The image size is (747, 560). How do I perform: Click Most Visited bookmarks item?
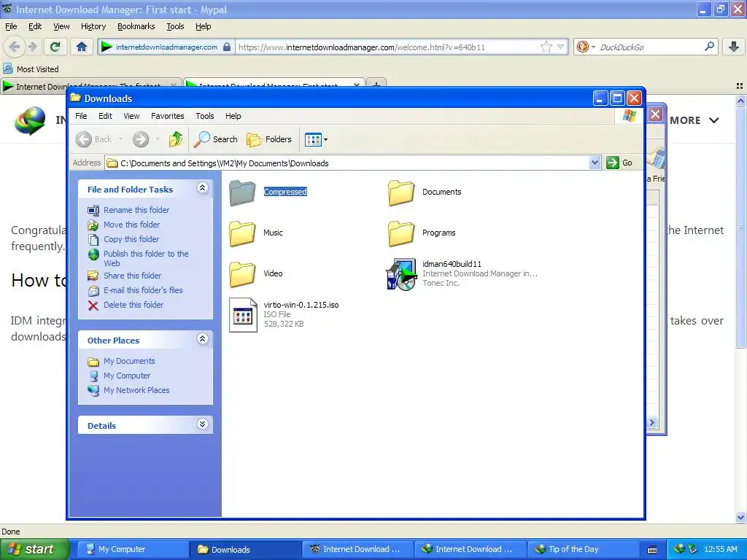(31, 69)
